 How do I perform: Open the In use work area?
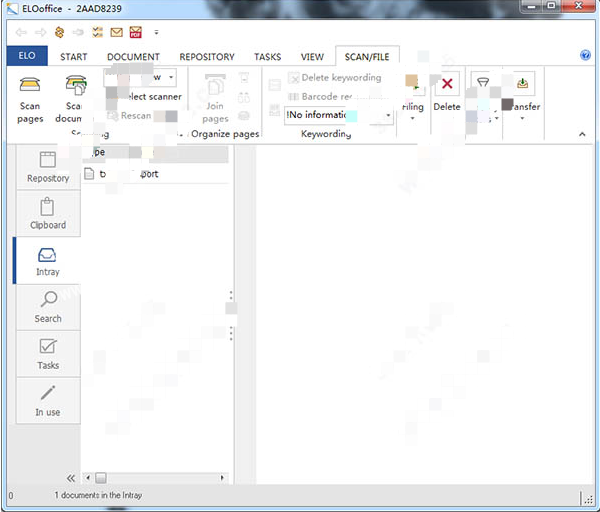click(x=48, y=401)
